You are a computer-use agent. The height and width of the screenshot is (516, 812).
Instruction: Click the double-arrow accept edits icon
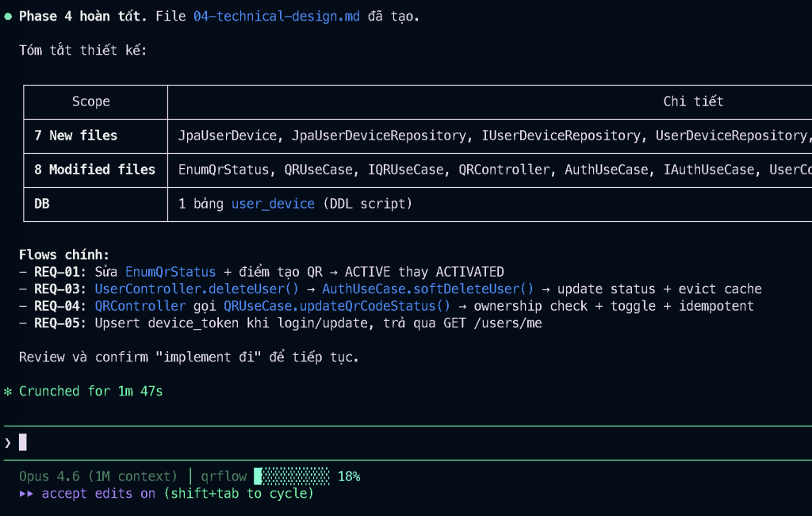tap(27, 494)
